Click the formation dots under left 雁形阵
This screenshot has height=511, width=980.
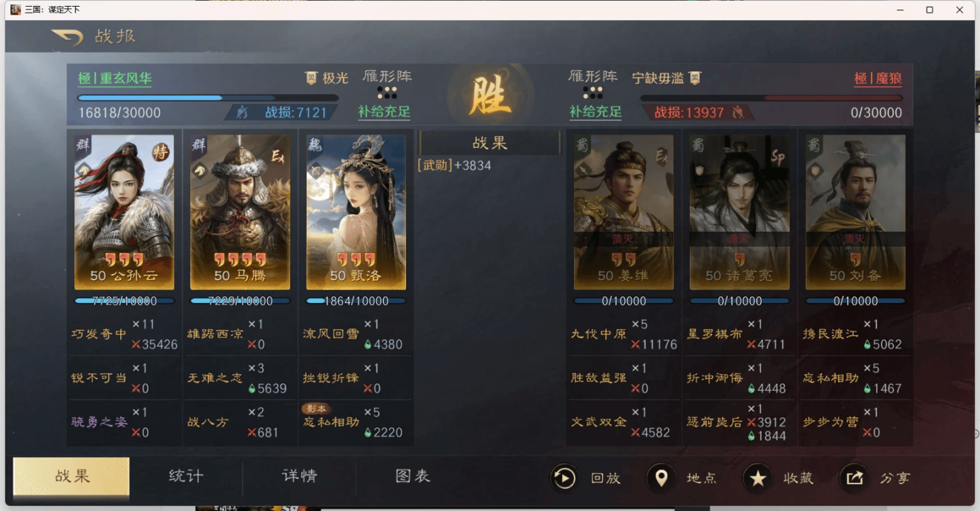point(387,93)
